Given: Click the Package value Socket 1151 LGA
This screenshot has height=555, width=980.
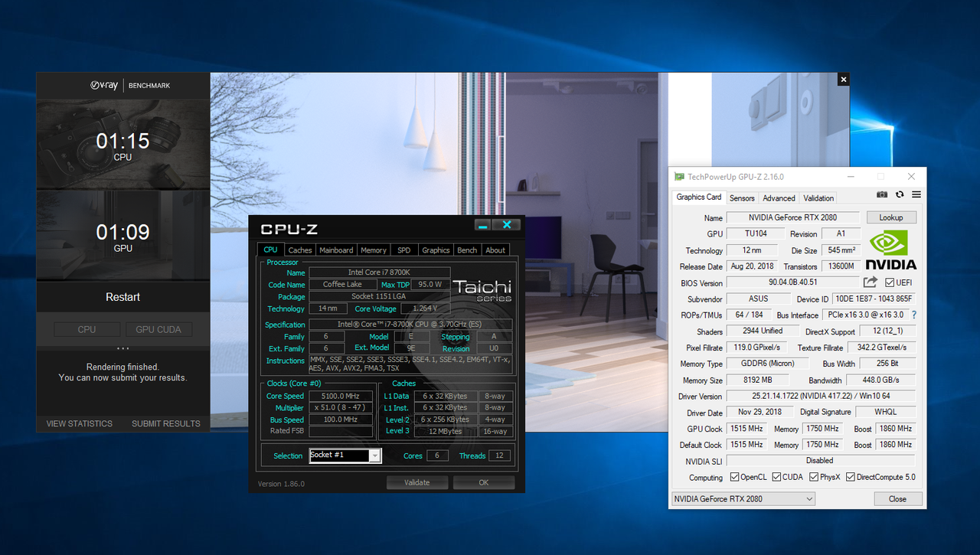Looking at the screenshot, I should coord(379,296).
